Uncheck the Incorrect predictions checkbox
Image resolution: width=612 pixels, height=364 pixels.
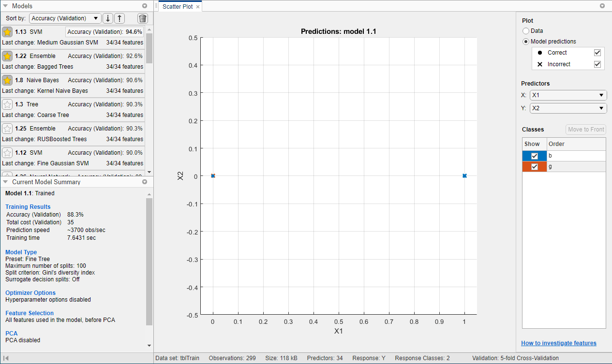[597, 63]
